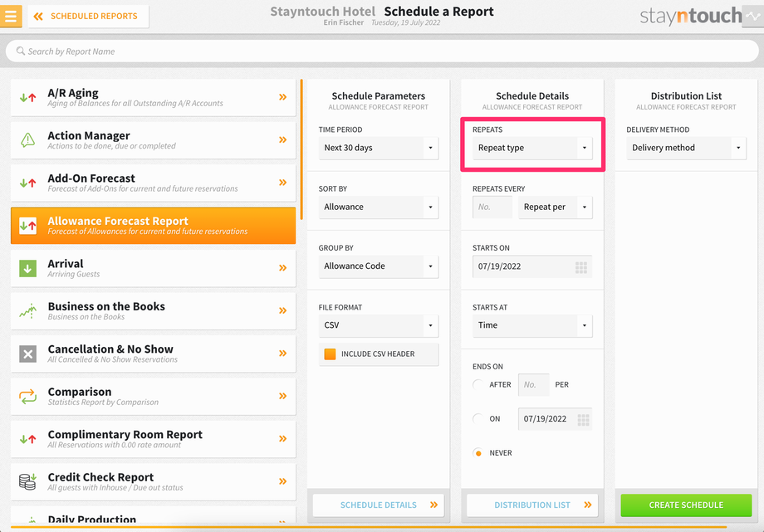Image resolution: width=764 pixels, height=532 pixels.
Task: Open the Starts At Time dropdown
Action: [532, 325]
